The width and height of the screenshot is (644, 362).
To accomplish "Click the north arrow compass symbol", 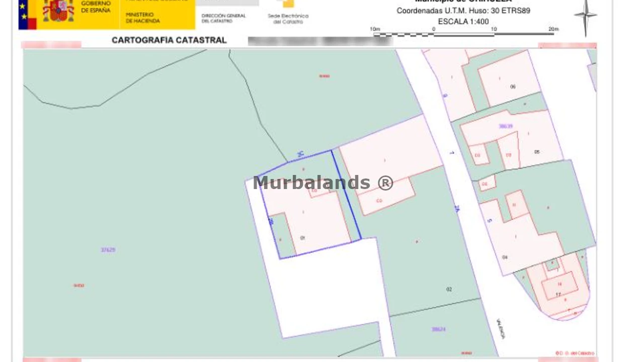I will point(586,17).
